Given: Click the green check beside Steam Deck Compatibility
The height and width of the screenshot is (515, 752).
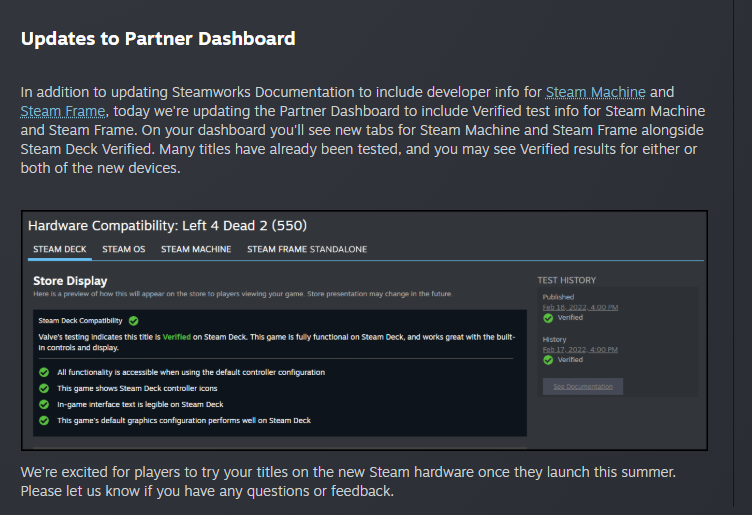Looking at the screenshot, I should pos(134,321).
